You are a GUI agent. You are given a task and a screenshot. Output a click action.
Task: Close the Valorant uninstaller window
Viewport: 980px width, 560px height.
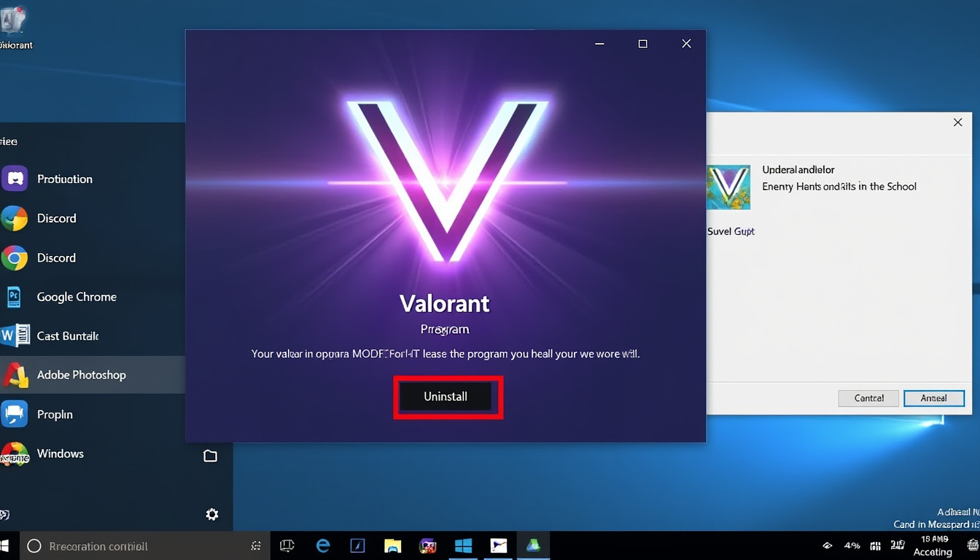tap(686, 44)
